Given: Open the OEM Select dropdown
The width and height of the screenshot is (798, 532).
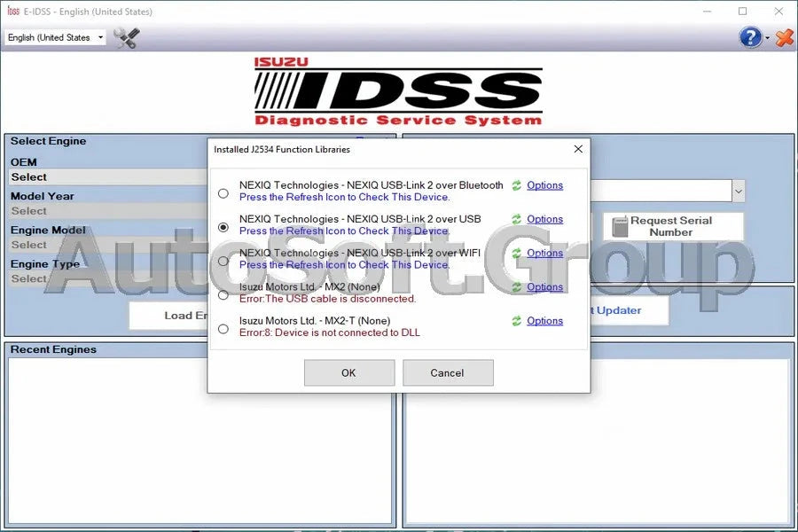Looking at the screenshot, I should pyautogui.click(x=108, y=177).
